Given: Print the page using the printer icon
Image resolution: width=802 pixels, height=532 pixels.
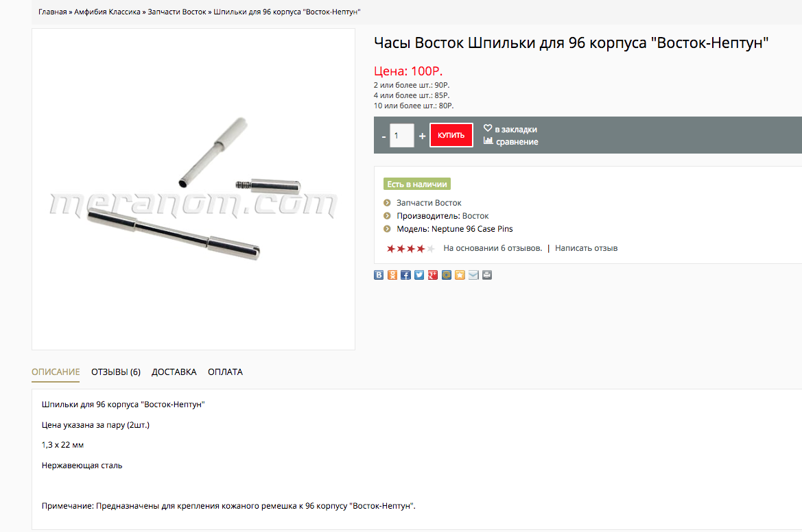Looking at the screenshot, I should [x=487, y=275].
